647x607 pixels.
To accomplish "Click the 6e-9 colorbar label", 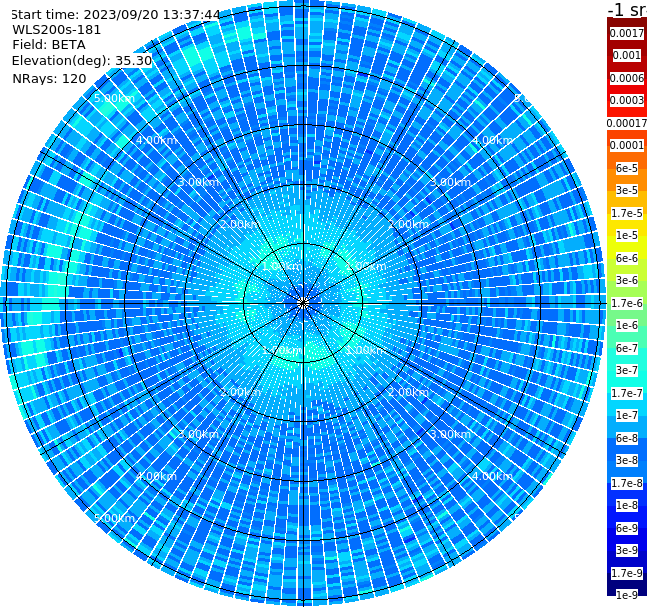I will click(627, 528).
